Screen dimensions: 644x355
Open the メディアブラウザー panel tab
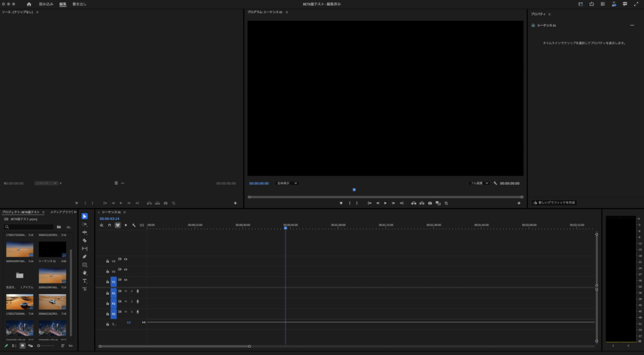[62, 212]
